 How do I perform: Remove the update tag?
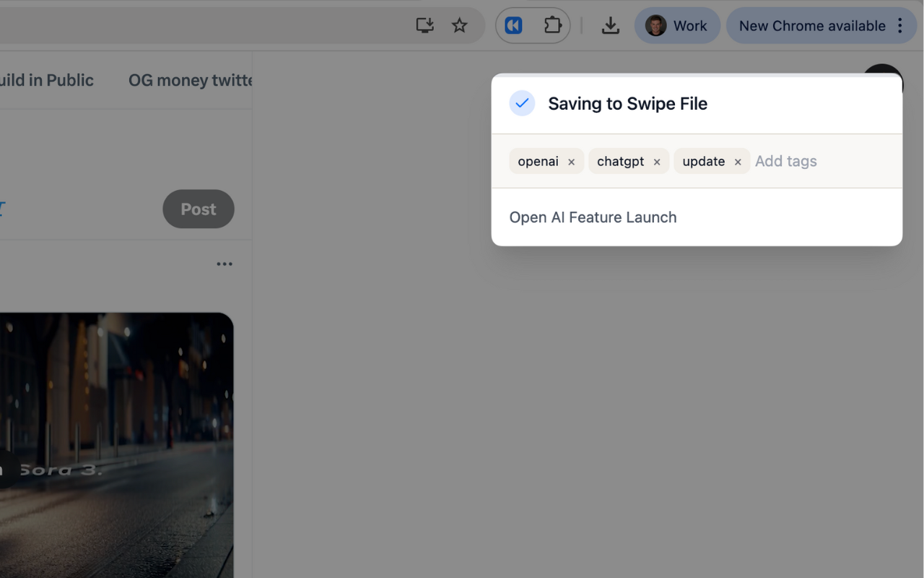click(x=738, y=162)
